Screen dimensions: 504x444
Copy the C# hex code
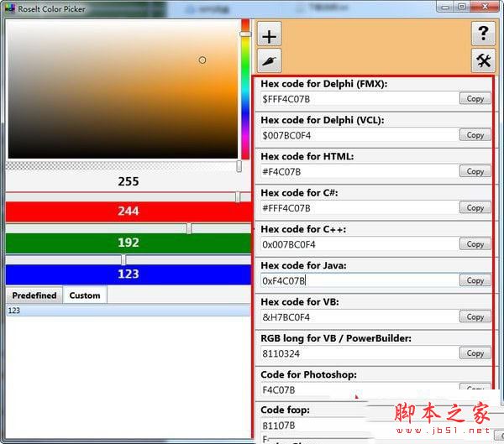click(x=475, y=207)
